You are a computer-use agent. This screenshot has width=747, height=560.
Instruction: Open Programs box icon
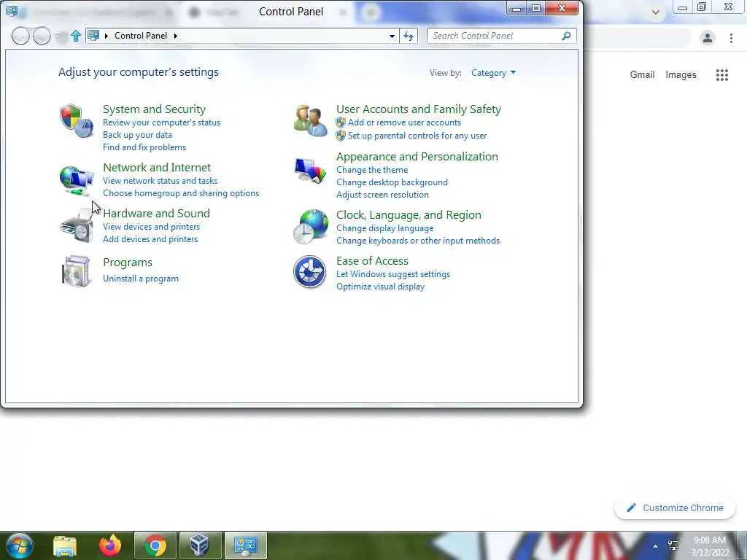[x=76, y=271]
